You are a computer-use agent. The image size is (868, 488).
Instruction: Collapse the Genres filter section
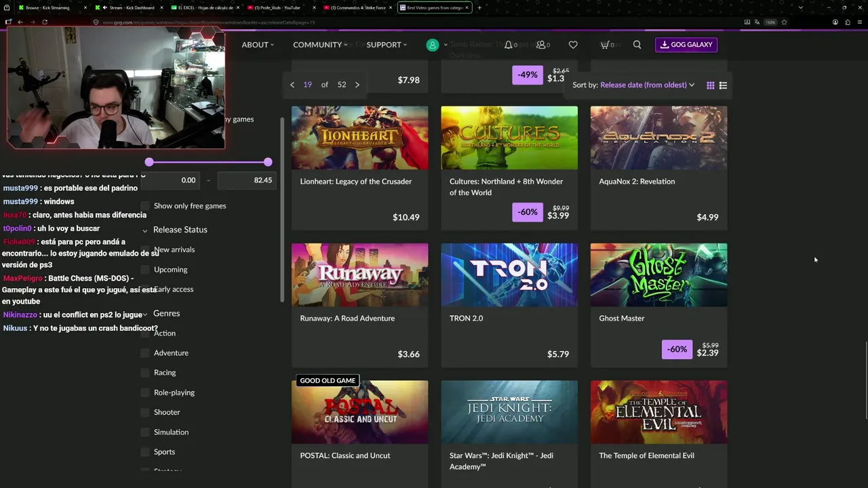click(x=144, y=314)
